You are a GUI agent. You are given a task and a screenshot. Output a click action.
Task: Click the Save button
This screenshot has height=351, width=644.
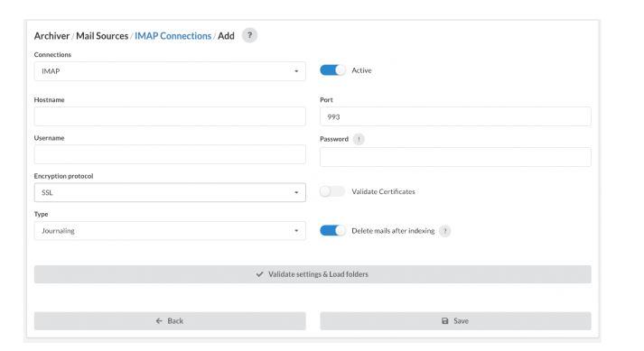(x=455, y=321)
